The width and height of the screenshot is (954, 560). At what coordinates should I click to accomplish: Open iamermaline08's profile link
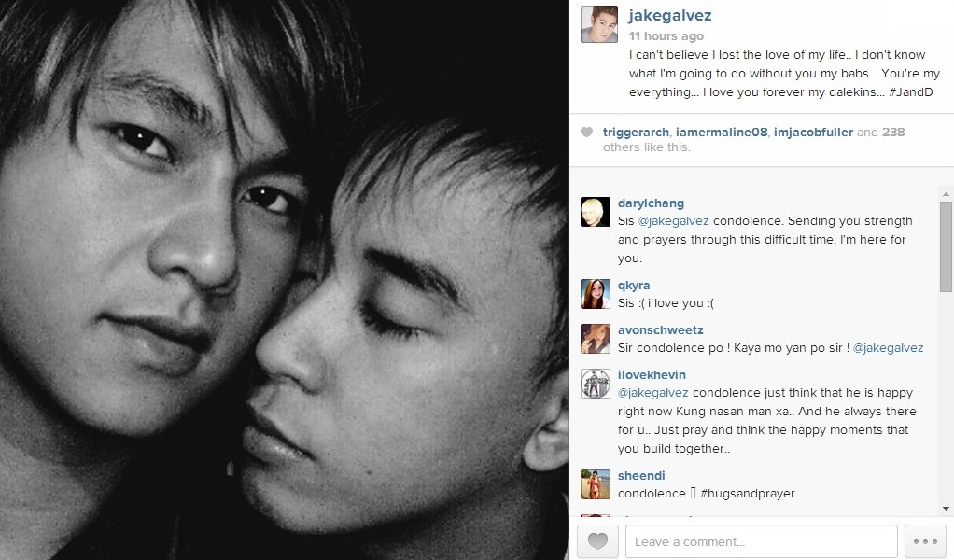point(722,132)
